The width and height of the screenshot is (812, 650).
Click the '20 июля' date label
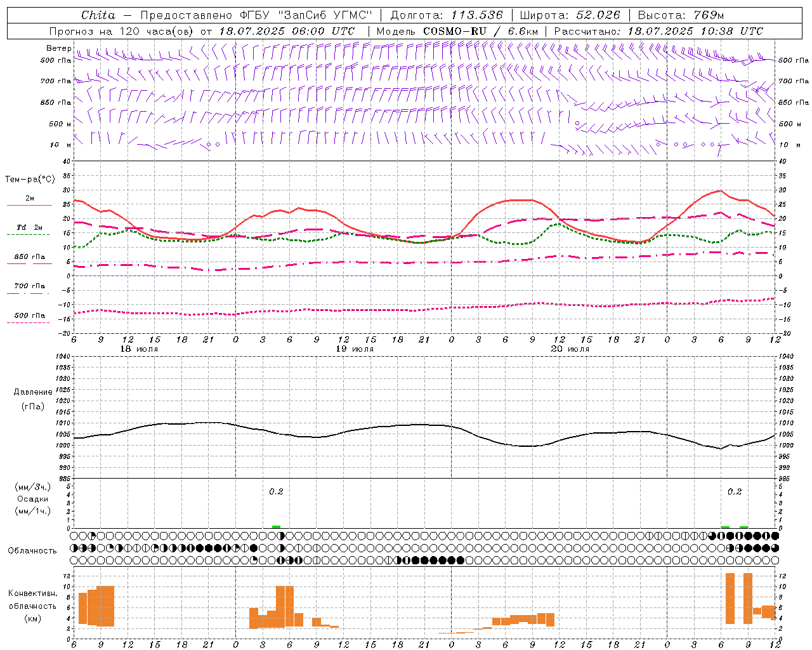570,349
